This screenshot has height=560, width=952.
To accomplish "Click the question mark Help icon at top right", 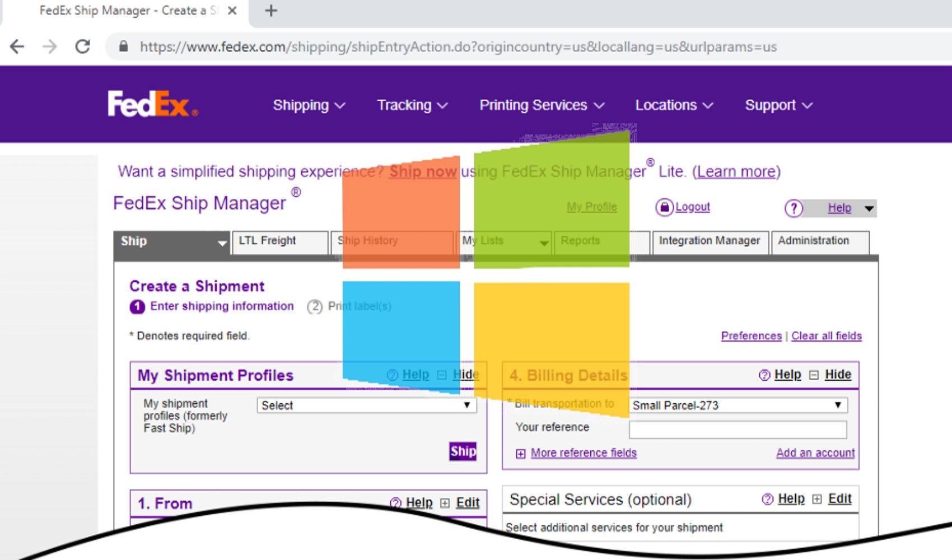I will [794, 208].
